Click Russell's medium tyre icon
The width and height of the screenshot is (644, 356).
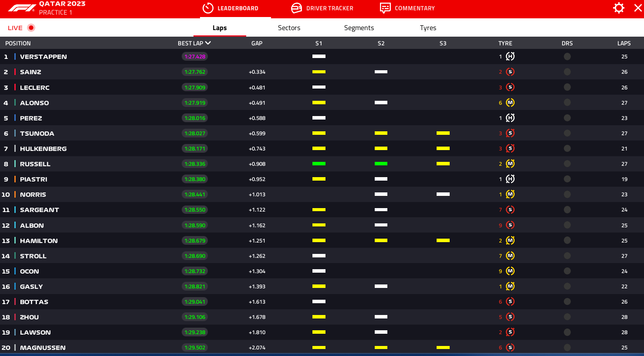[x=510, y=164]
